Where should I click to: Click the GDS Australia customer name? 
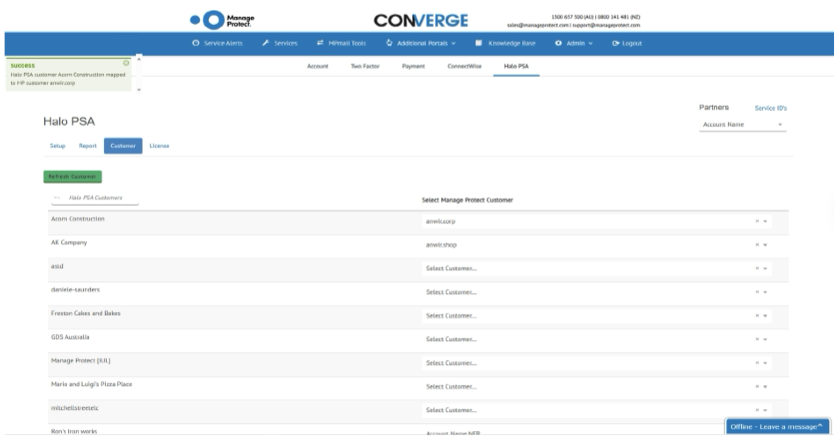[x=70, y=337]
